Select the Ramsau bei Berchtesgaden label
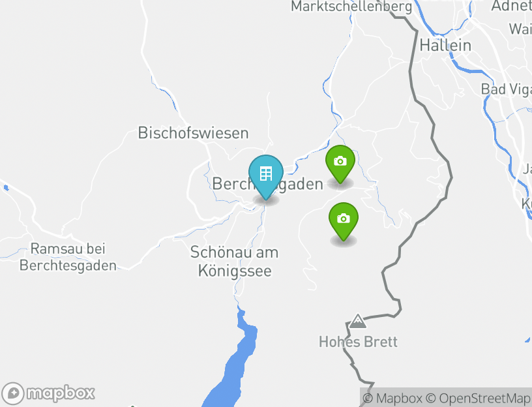The width and height of the screenshot is (532, 407). tap(68, 257)
